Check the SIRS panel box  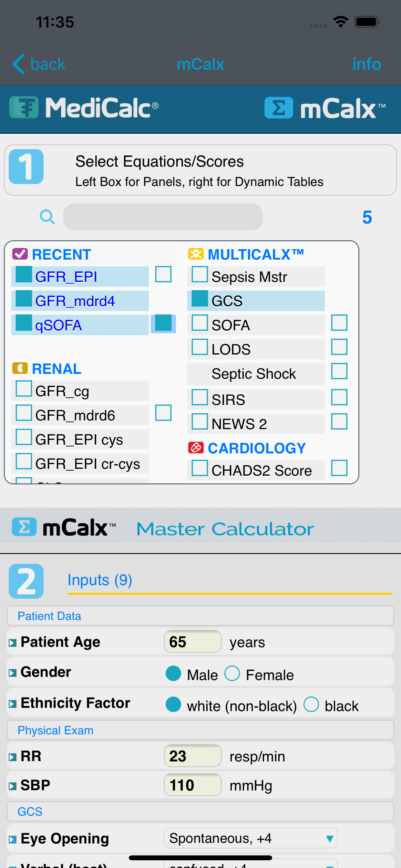200,397
